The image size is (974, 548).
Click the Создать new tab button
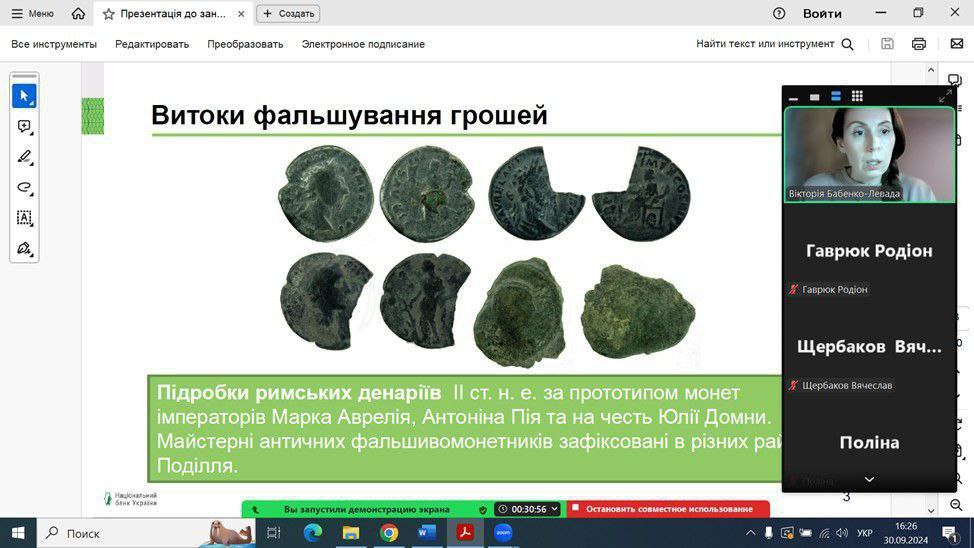288,14
